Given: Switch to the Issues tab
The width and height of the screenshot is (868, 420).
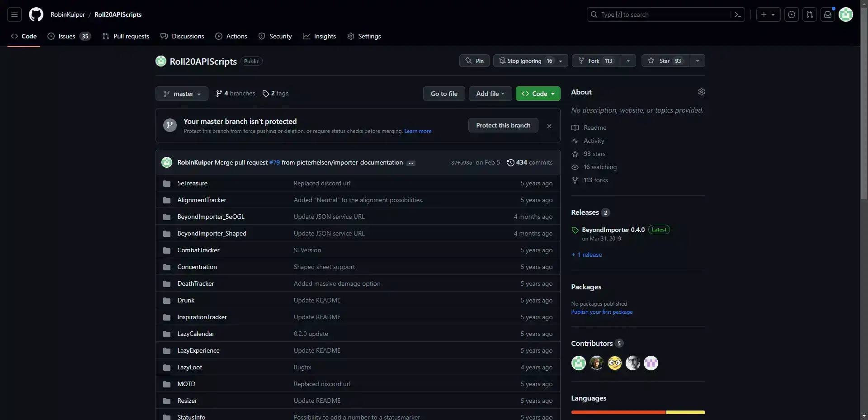Looking at the screenshot, I should pyautogui.click(x=69, y=36).
